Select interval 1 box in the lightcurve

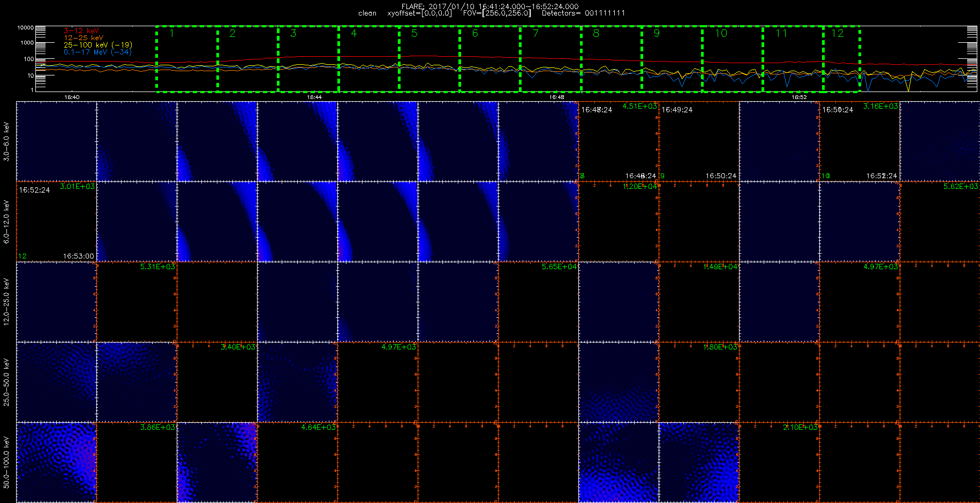coord(187,59)
